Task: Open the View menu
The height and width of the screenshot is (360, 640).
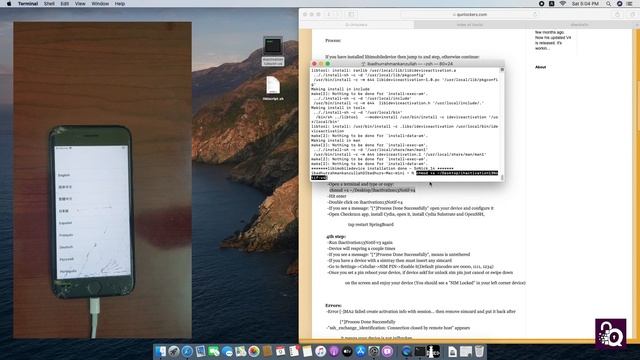Action: click(x=80, y=4)
